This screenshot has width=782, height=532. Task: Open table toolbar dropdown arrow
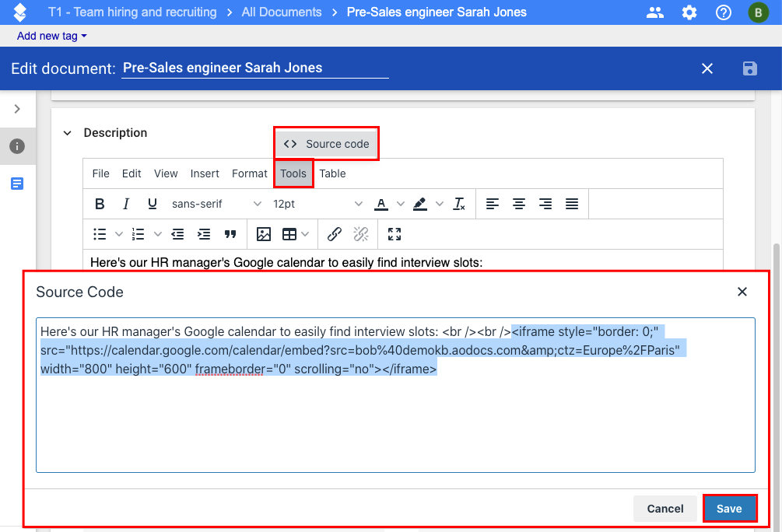pyautogui.click(x=305, y=234)
